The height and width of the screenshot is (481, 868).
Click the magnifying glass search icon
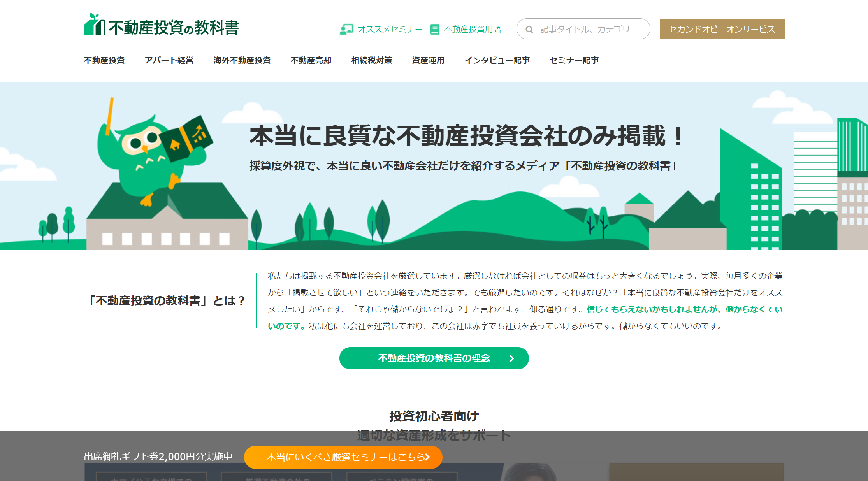click(529, 30)
